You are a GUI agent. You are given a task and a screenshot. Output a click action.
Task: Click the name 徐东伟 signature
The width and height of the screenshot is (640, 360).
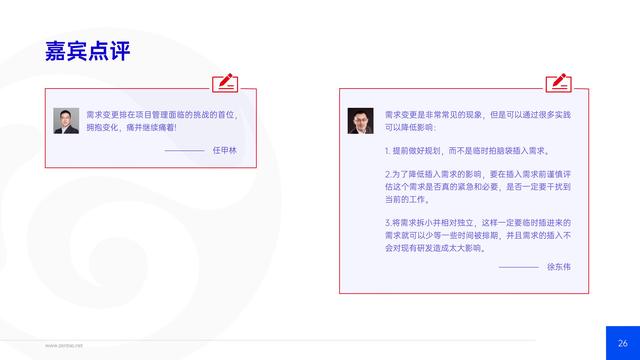tap(559, 267)
